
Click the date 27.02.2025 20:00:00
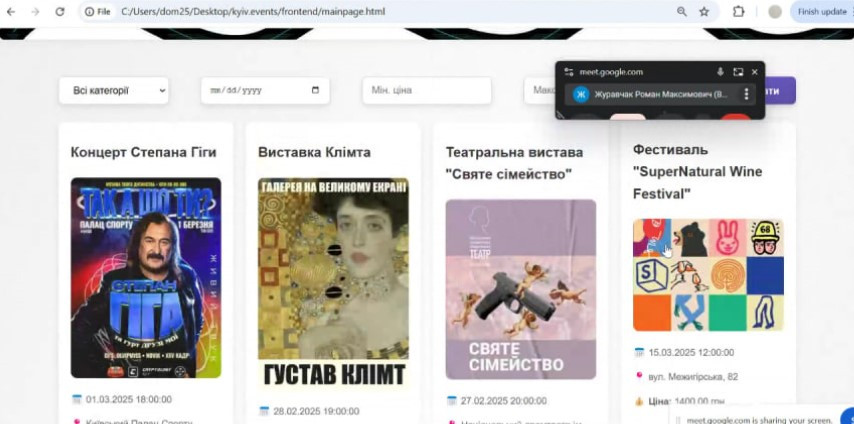click(504, 401)
